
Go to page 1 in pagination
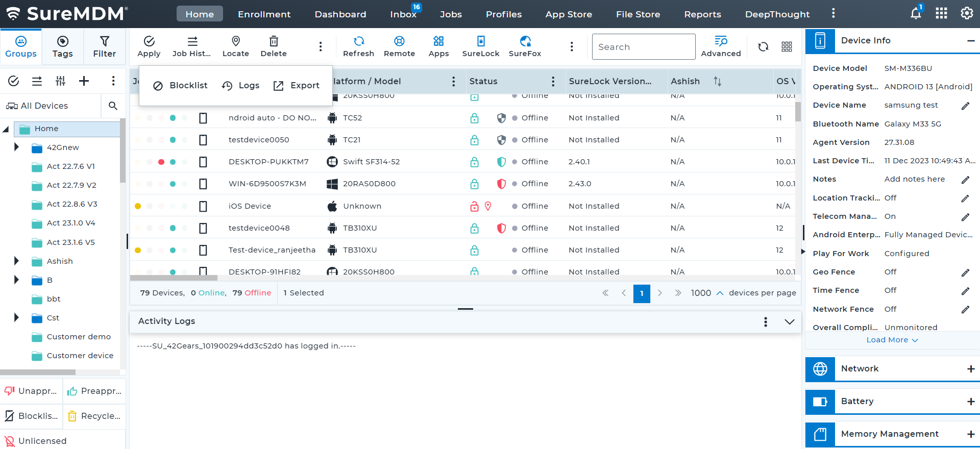click(x=642, y=293)
